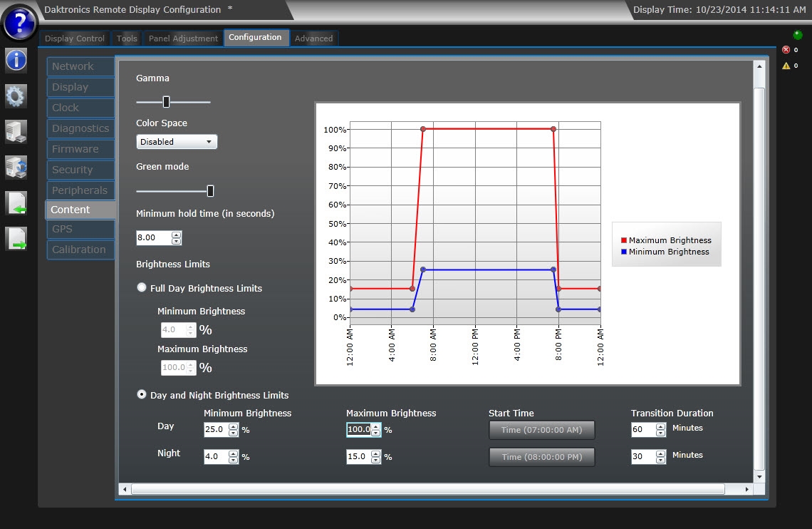812x529 pixels.
Task: Click the document with left green arrow icon
Action: pos(16,203)
